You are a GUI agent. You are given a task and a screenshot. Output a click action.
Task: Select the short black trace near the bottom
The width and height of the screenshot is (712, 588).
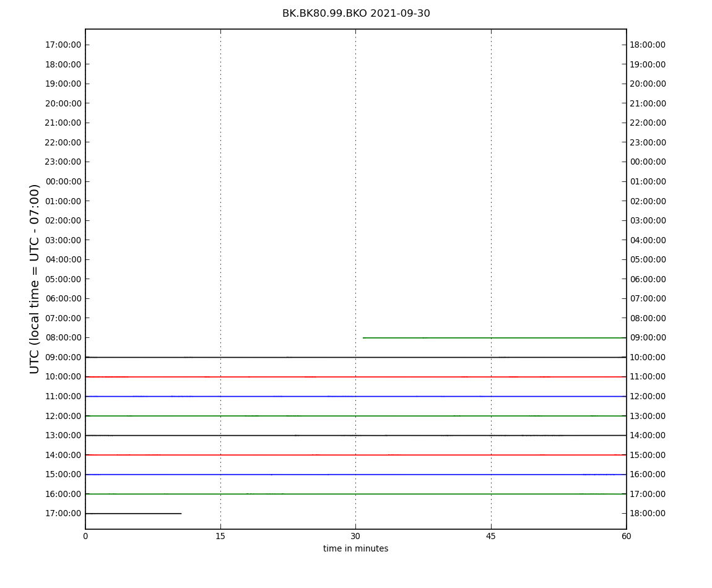[x=134, y=514]
